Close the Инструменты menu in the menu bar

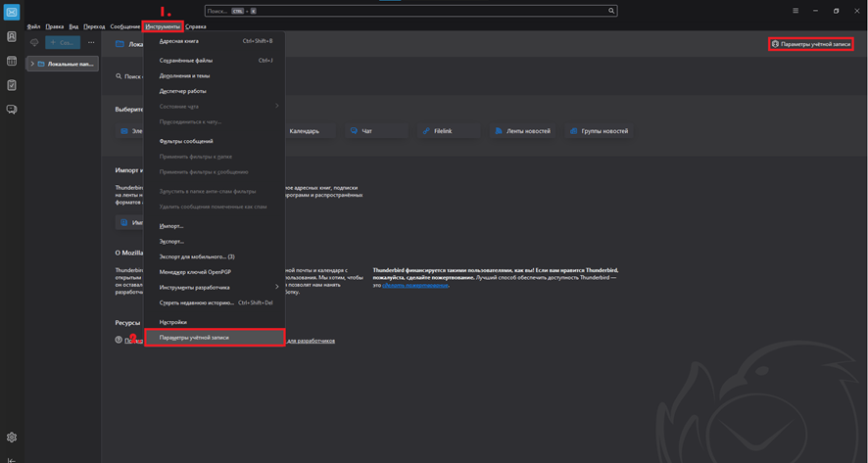pyautogui.click(x=163, y=26)
